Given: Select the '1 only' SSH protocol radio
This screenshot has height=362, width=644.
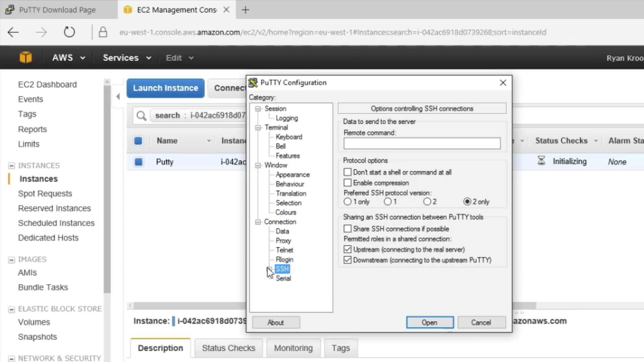Looking at the screenshot, I should (x=347, y=201).
